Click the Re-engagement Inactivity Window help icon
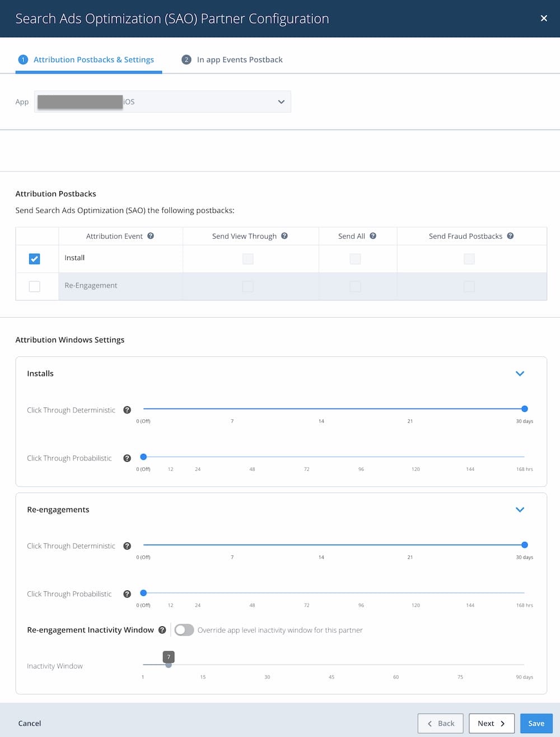Image resolution: width=560 pixels, height=737 pixels. pyautogui.click(x=162, y=630)
